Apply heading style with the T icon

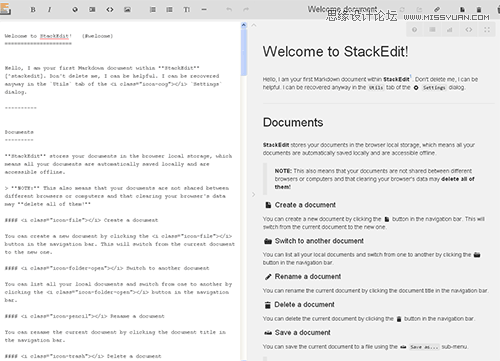click(x=187, y=10)
